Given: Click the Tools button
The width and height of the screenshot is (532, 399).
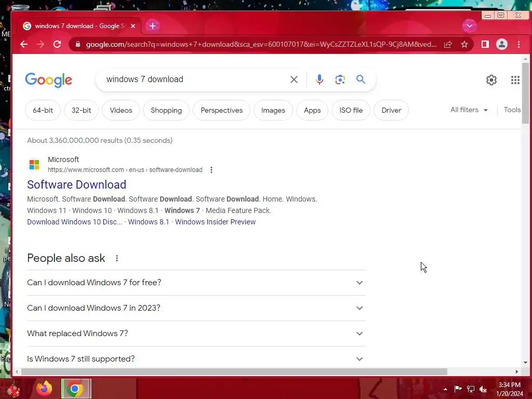Looking at the screenshot, I should tap(512, 110).
